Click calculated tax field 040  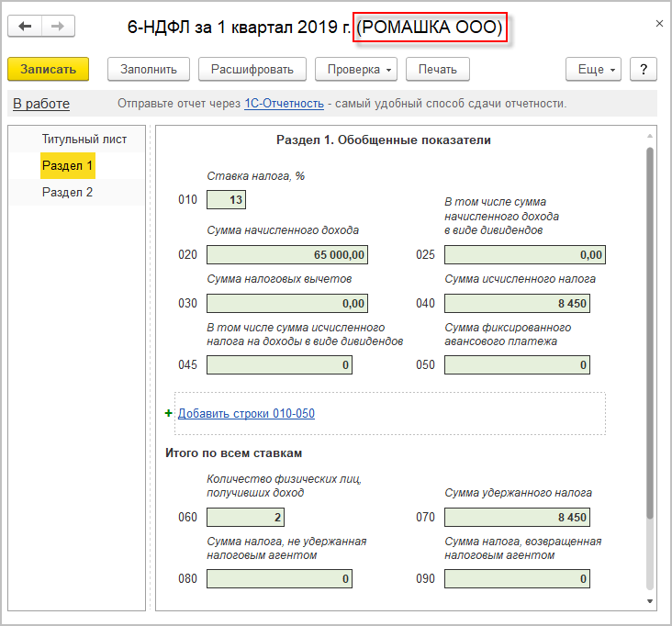coord(517,303)
